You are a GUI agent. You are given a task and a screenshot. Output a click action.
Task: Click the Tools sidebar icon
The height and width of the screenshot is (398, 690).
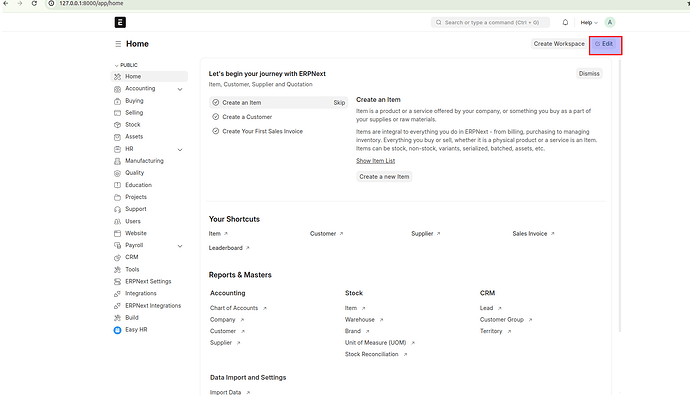(x=117, y=270)
